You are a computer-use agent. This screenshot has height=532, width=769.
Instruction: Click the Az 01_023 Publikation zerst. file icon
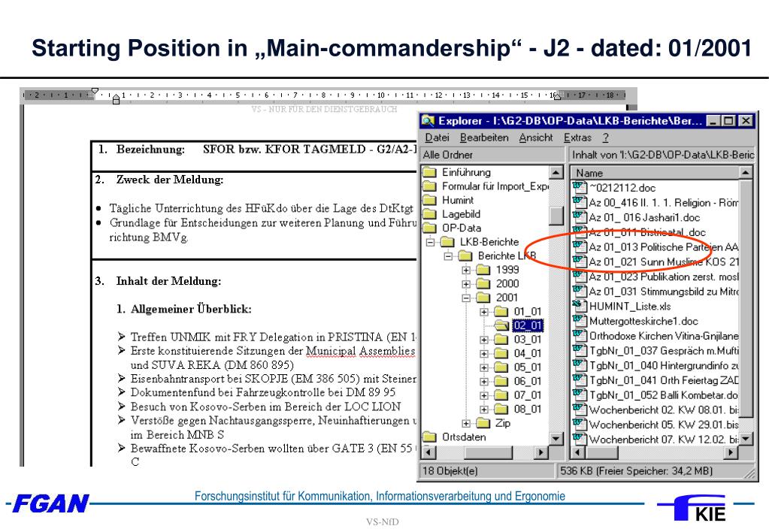[580, 277]
